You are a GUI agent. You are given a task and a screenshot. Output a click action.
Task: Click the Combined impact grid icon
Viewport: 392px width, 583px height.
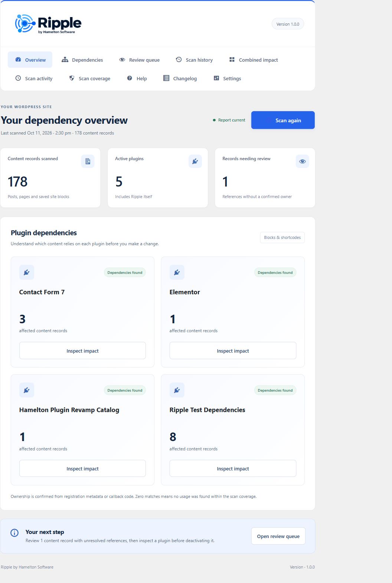[x=232, y=59]
